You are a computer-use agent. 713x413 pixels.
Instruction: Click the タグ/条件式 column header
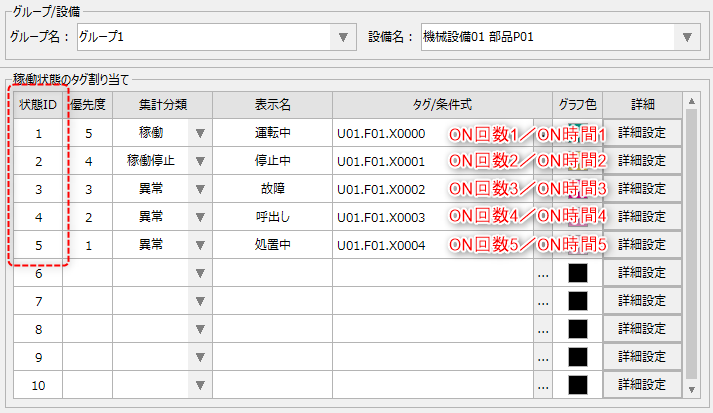click(442, 105)
